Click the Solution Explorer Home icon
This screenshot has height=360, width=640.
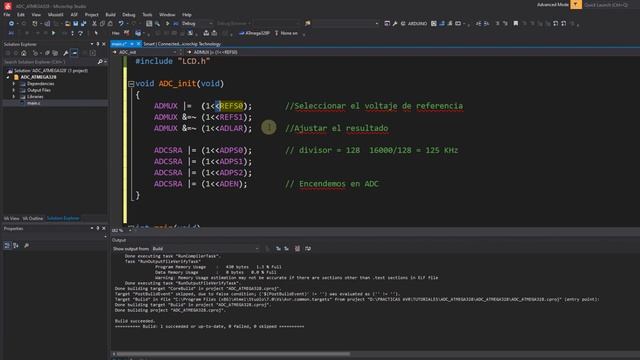coord(24,53)
